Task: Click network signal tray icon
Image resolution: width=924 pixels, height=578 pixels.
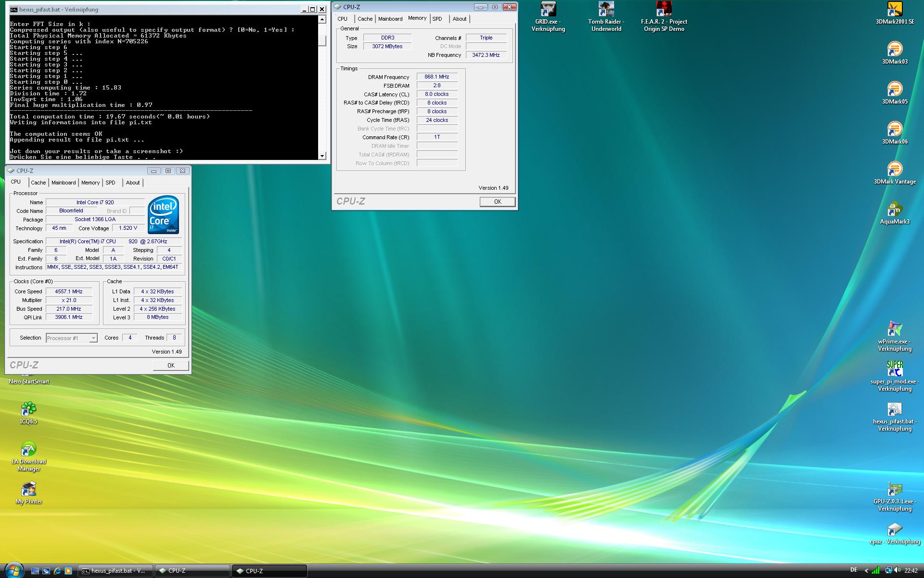Action: pyautogui.click(x=876, y=571)
